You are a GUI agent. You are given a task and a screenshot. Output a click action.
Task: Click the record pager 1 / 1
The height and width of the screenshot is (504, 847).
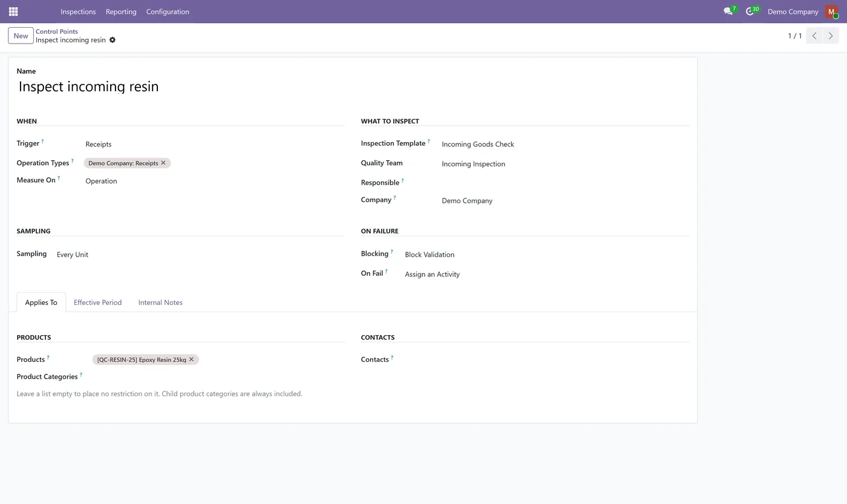(x=794, y=36)
